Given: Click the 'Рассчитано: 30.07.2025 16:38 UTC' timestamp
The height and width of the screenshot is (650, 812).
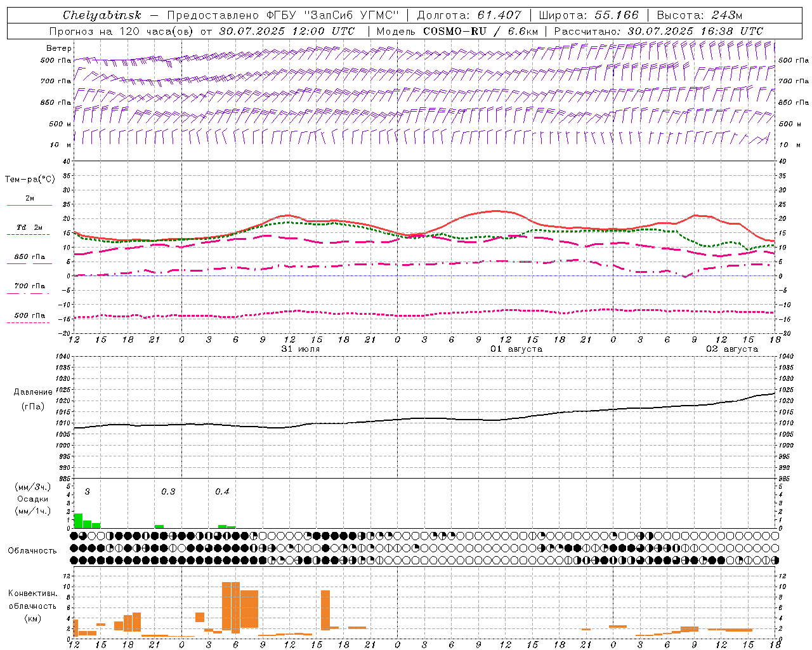Looking at the screenshot, I should [x=658, y=31].
